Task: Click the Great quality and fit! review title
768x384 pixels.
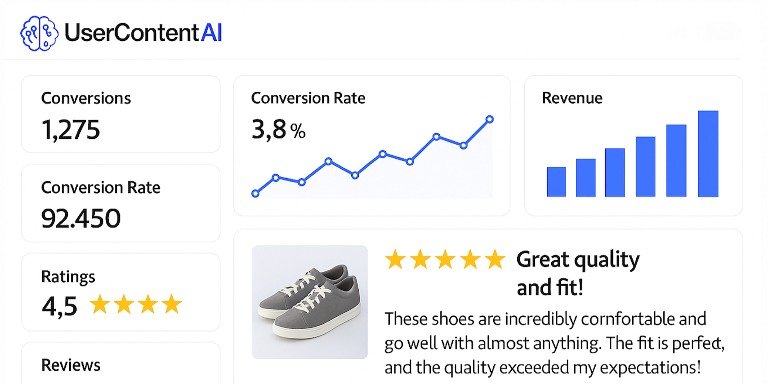Action: click(x=578, y=273)
